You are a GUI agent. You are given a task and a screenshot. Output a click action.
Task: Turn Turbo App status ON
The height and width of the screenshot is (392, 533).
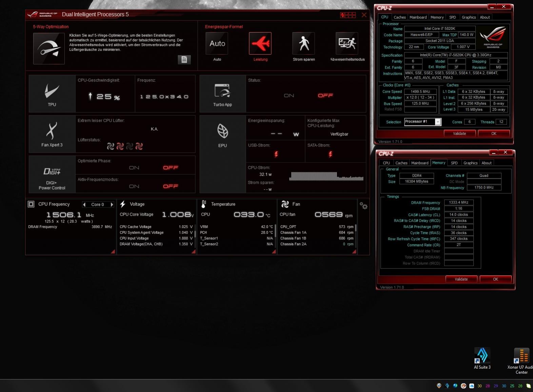tap(289, 96)
